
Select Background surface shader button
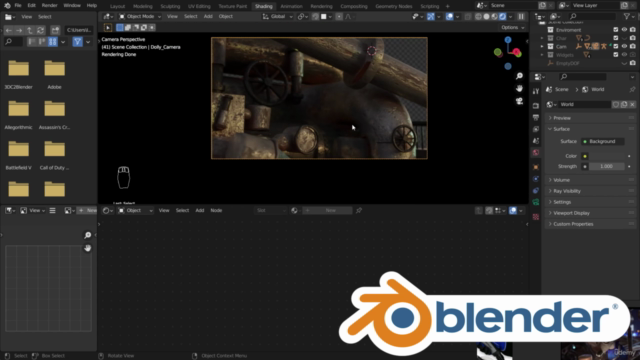click(602, 142)
